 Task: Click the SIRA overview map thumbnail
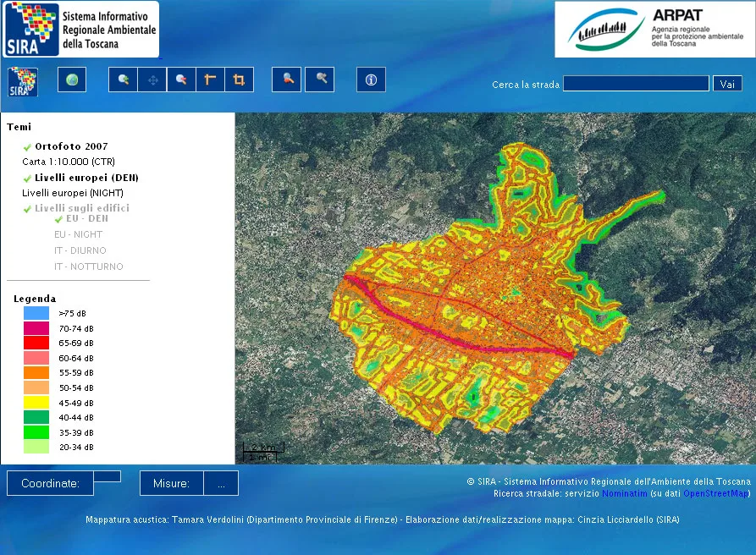pyautogui.click(x=22, y=82)
